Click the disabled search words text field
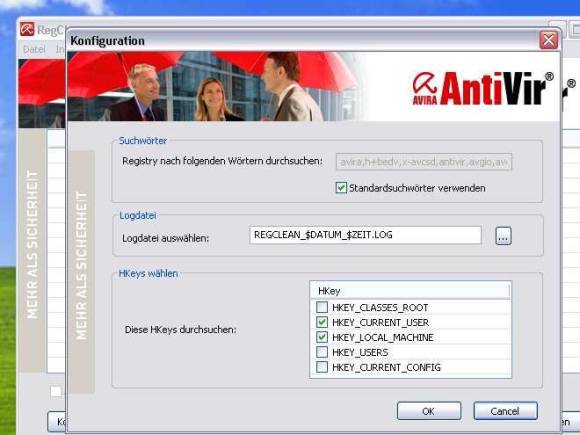 click(424, 162)
